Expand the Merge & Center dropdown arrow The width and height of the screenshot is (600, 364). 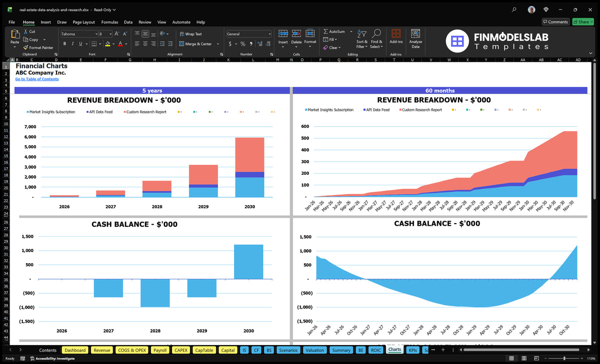[218, 44]
